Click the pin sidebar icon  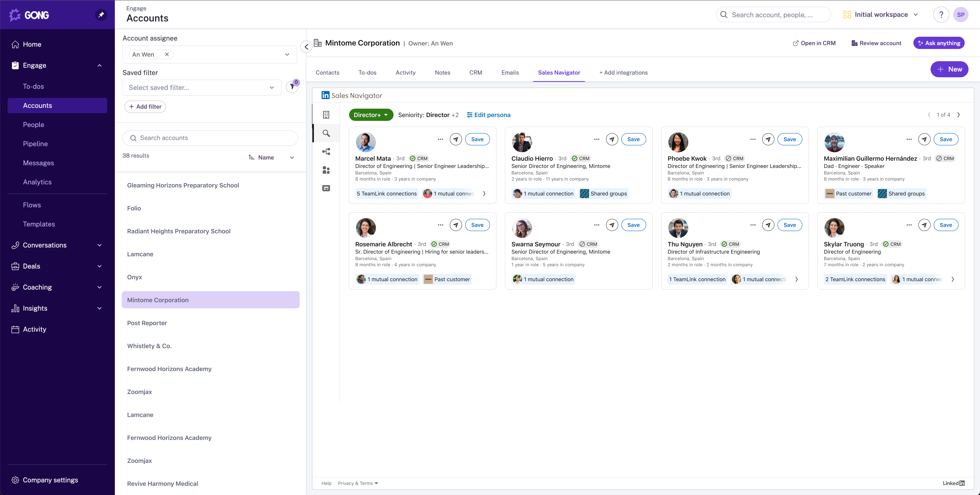point(101,15)
